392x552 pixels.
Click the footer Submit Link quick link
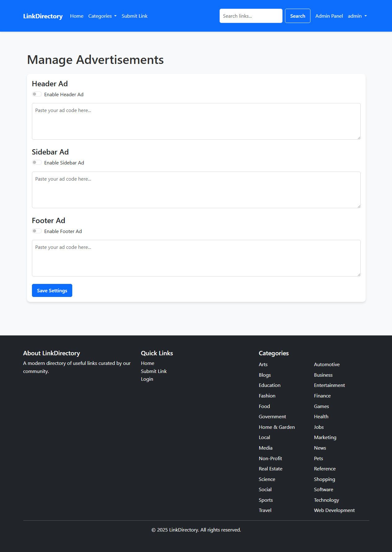click(154, 371)
